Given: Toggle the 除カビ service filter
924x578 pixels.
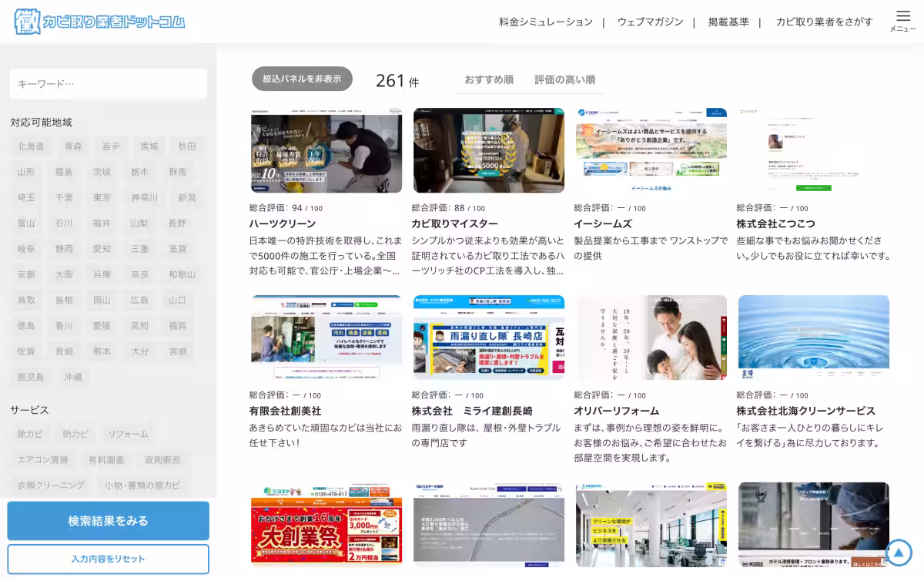Looking at the screenshot, I should (x=31, y=434).
